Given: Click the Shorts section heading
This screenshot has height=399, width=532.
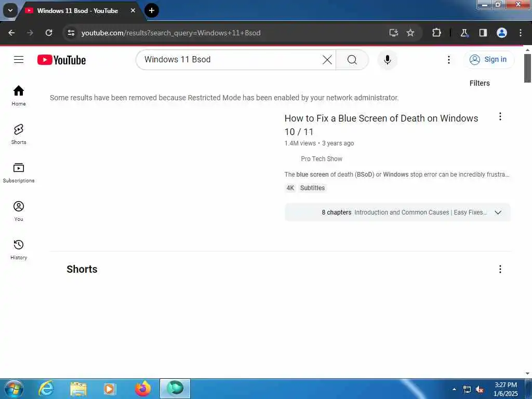Looking at the screenshot, I should [82, 269].
